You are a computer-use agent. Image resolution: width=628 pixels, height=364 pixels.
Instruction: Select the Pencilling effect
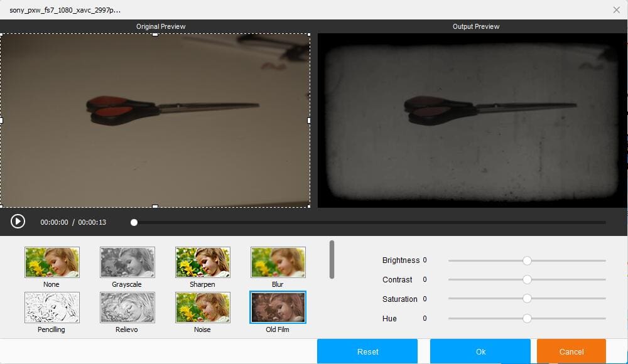coord(52,307)
